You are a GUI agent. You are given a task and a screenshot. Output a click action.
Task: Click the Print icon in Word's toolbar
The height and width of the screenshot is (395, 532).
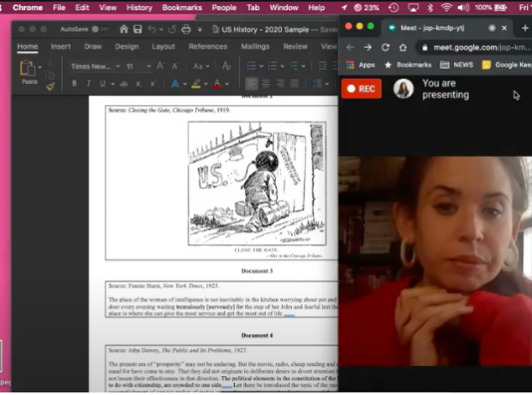[186, 29]
